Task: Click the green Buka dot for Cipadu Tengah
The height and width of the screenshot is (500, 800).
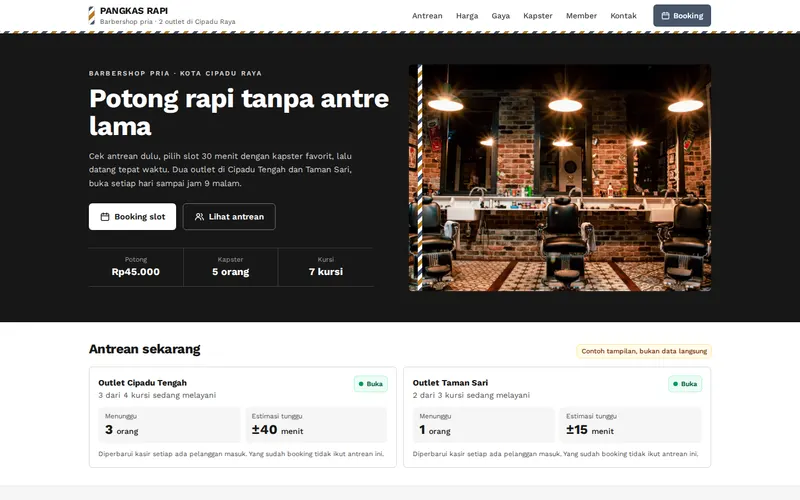Action: coord(361,384)
